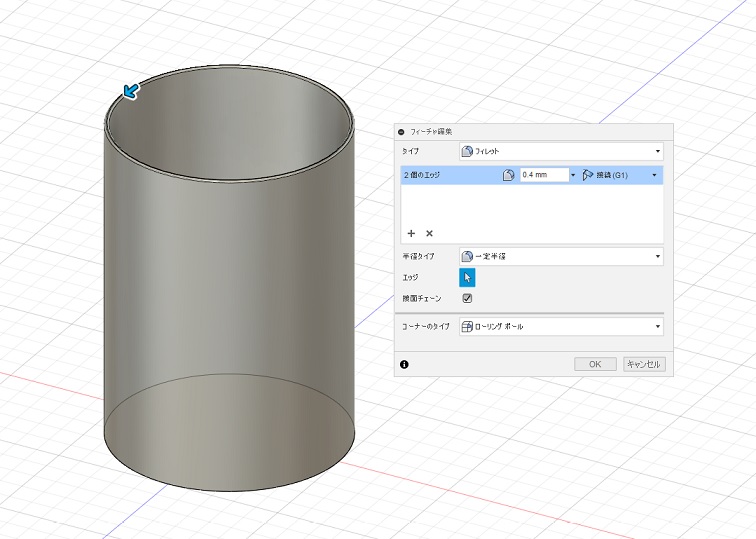
Task: Open the 接線 (G1) continuity dropdown
Action: tap(620, 175)
